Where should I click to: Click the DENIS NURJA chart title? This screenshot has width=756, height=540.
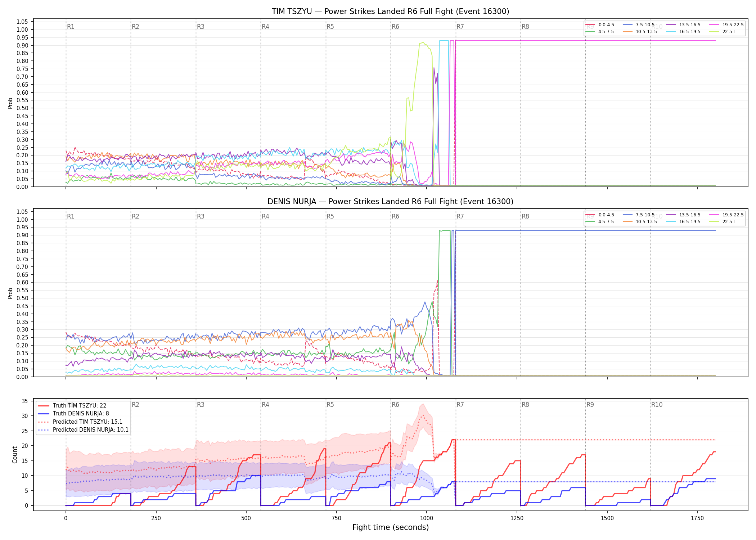coord(390,202)
